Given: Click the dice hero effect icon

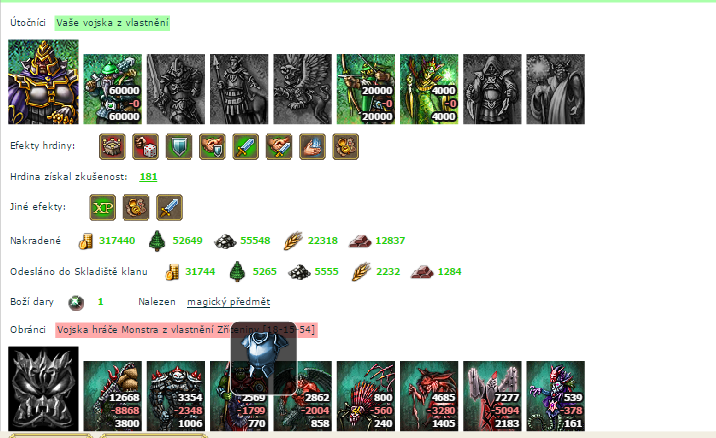Looking at the screenshot, I should click(x=145, y=147).
